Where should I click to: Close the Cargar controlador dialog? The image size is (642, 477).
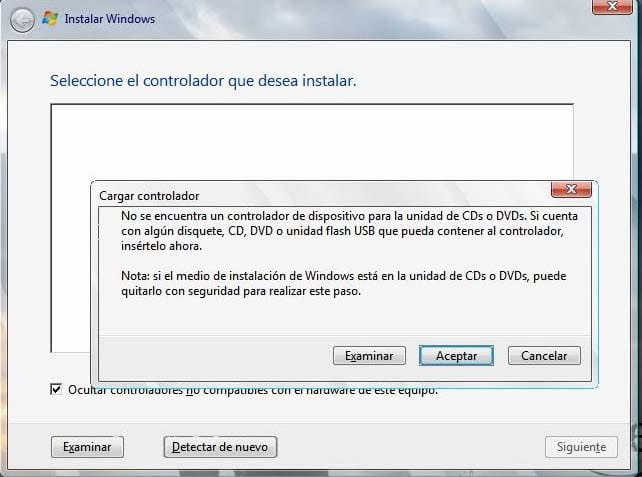point(571,189)
